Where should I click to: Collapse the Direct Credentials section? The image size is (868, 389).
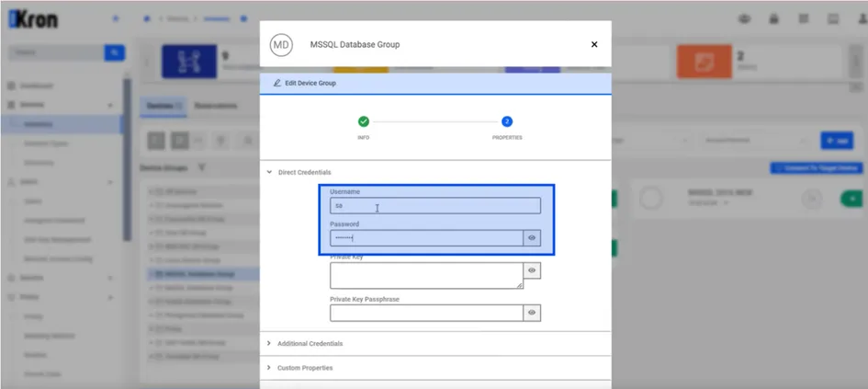coord(269,172)
